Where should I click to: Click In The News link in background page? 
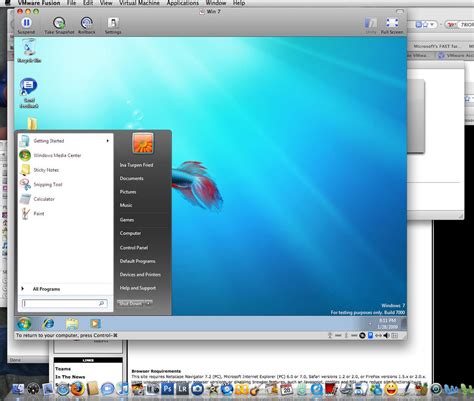[70, 377]
